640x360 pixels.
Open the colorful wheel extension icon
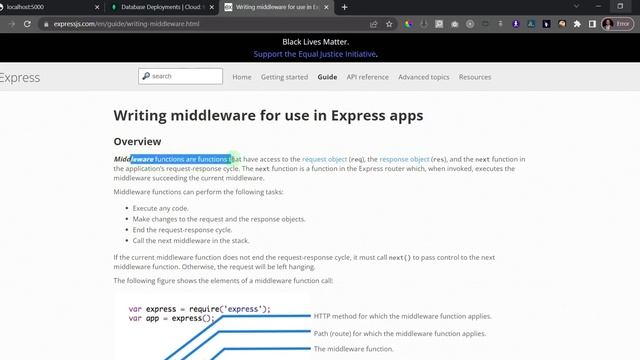point(408,24)
